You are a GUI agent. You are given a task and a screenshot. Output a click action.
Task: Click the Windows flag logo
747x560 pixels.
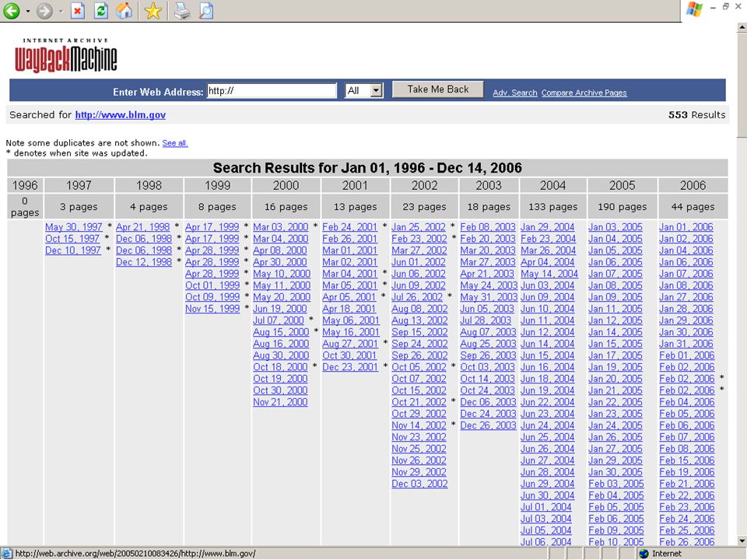pos(695,9)
